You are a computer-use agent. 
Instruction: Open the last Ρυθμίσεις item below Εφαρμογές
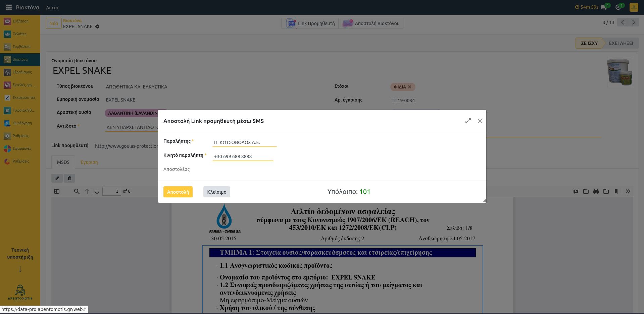[20, 161]
